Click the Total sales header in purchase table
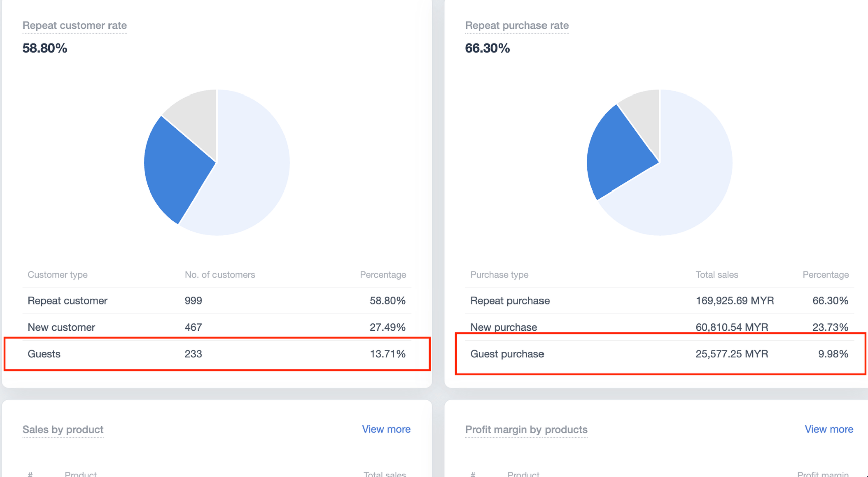 pyautogui.click(x=716, y=275)
